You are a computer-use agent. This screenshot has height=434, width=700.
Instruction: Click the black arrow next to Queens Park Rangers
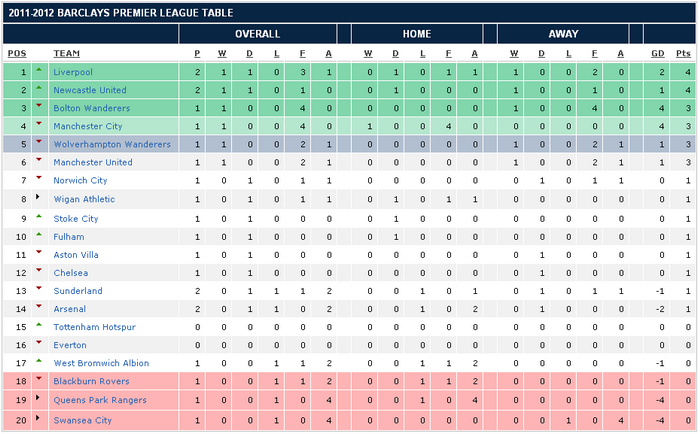coord(39,399)
